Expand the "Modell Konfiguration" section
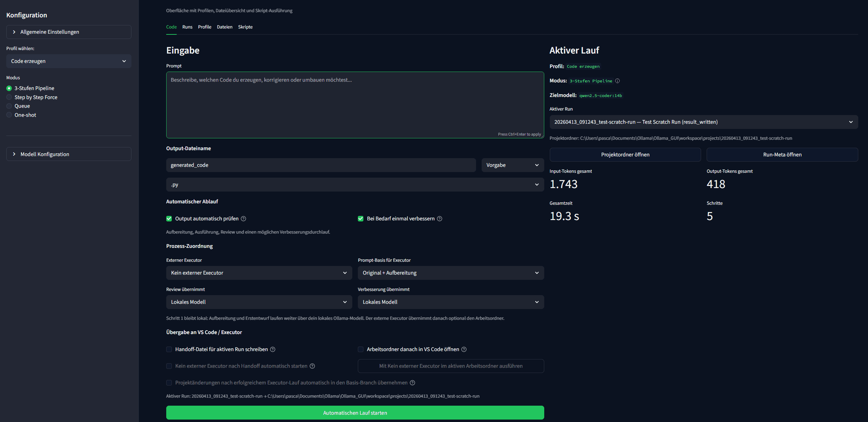 tap(69, 154)
